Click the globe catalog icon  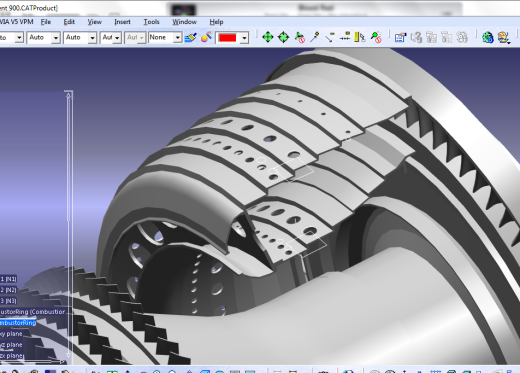coord(488,37)
